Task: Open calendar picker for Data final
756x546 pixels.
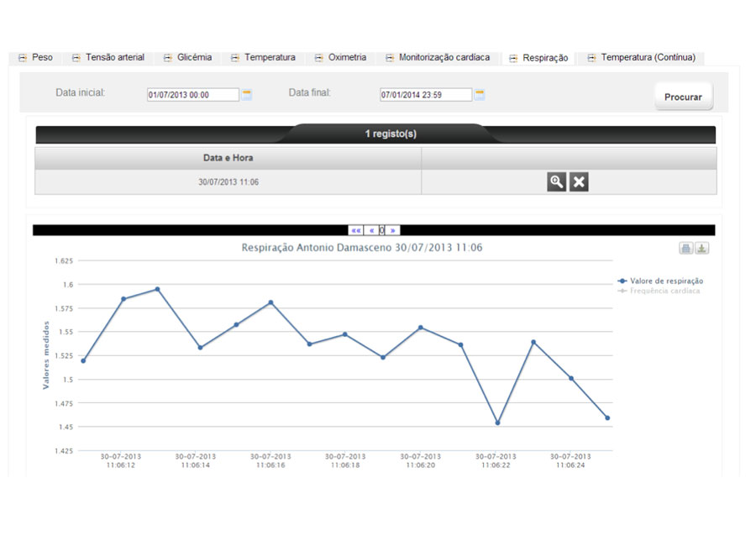Action: pyautogui.click(x=480, y=95)
